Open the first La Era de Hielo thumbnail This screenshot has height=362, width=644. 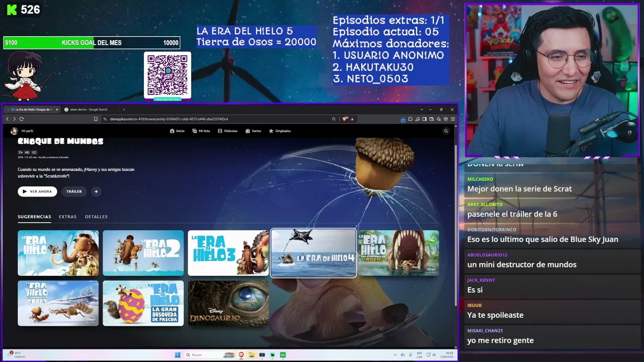pyautogui.click(x=58, y=253)
